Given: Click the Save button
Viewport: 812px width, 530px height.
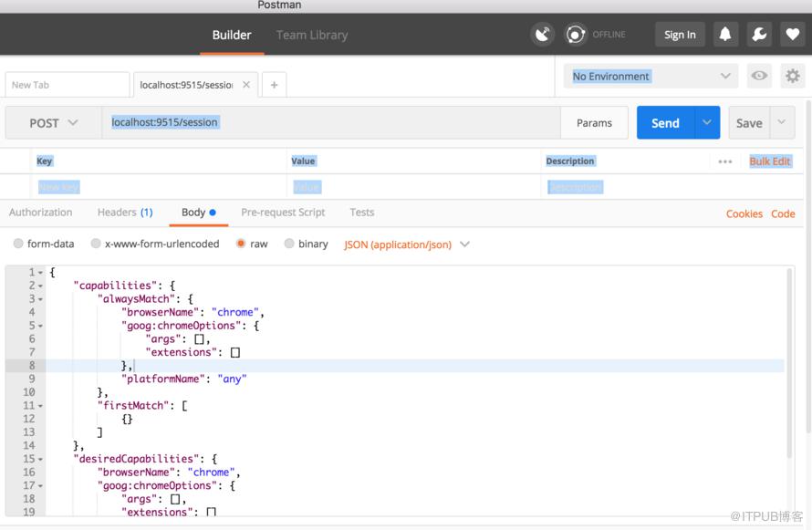Looking at the screenshot, I should click(749, 122).
